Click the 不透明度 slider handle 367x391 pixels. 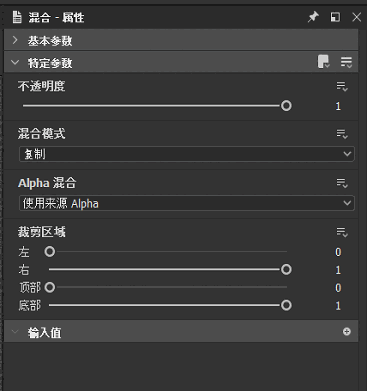(286, 106)
